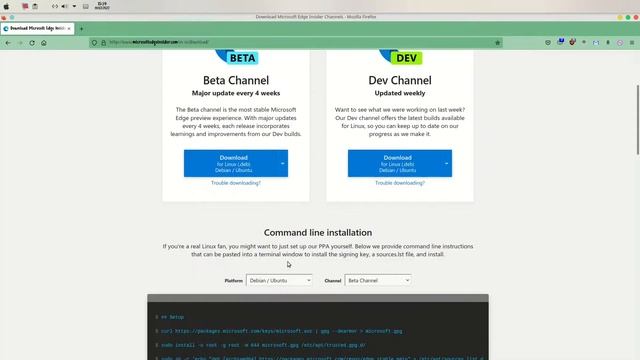Click the ## Setup comment line
Image resolution: width=640 pixels, height=360 pixels.
[x=172, y=317]
